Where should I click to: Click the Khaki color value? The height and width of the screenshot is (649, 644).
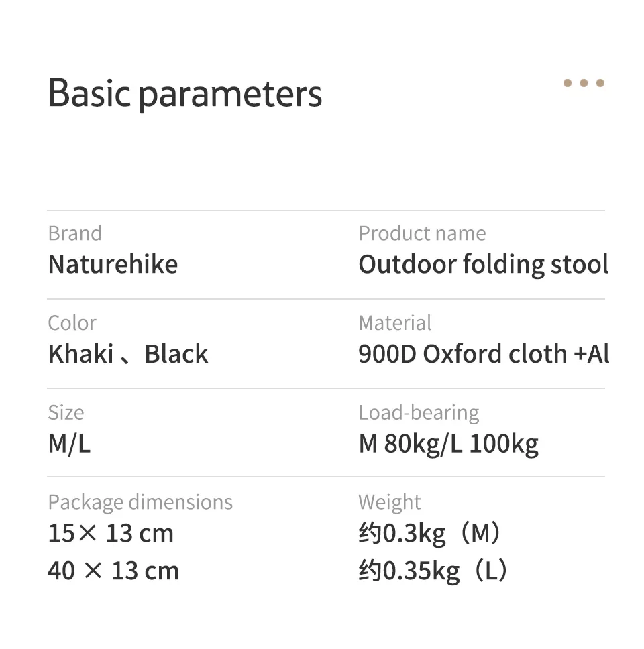click(x=80, y=354)
